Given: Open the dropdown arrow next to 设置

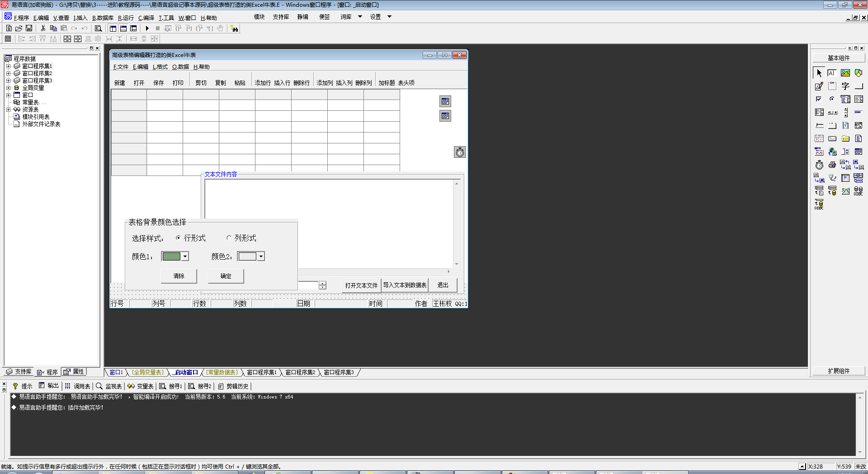Looking at the screenshot, I should [x=389, y=17].
